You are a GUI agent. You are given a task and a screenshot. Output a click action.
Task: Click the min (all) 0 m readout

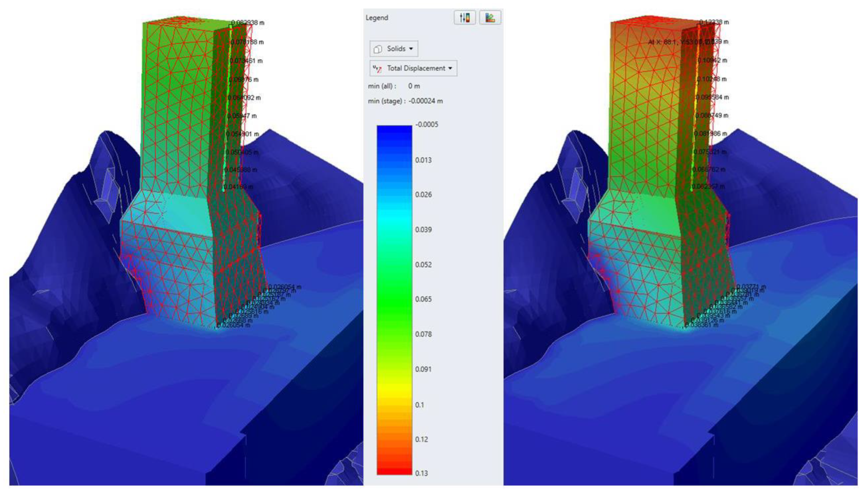(414, 86)
